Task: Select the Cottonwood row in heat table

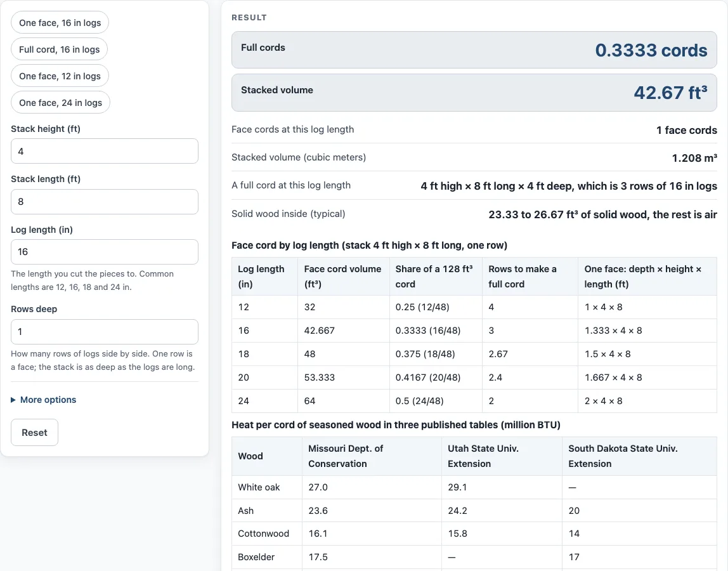Action: coord(474,534)
